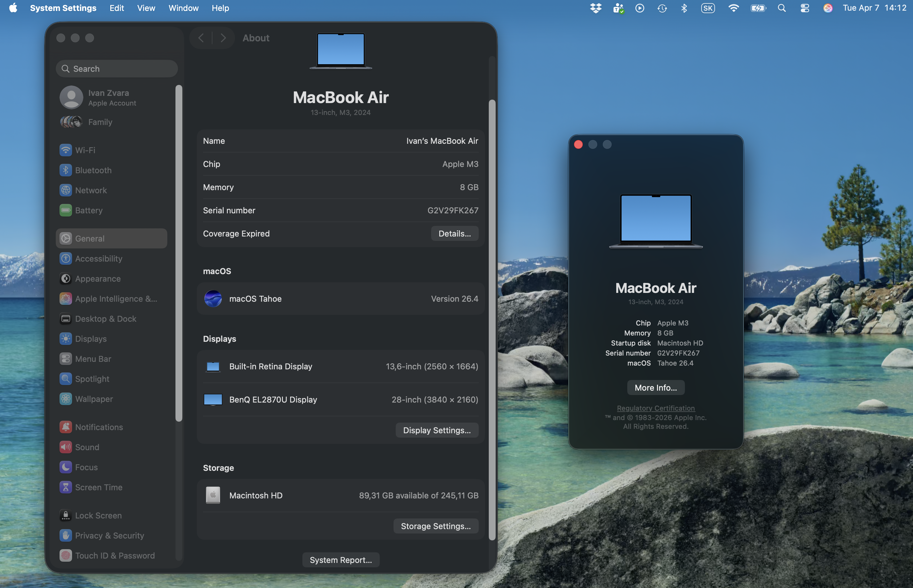Click Spotlight in the sidebar
Image resolution: width=913 pixels, height=588 pixels.
pyautogui.click(x=92, y=379)
